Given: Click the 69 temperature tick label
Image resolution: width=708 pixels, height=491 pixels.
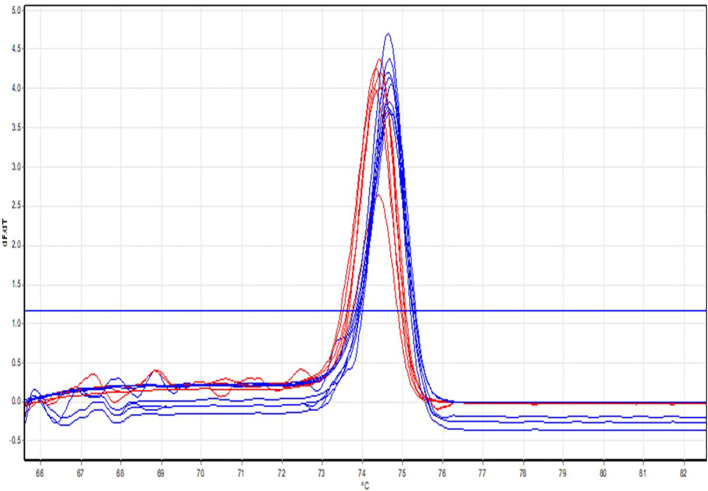Looking at the screenshot, I should [x=161, y=473].
